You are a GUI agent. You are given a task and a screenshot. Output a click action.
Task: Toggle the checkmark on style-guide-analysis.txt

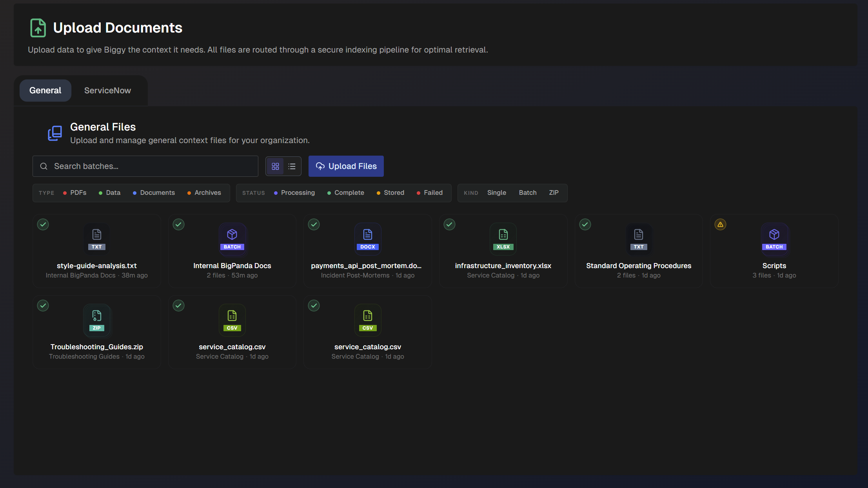(43, 224)
